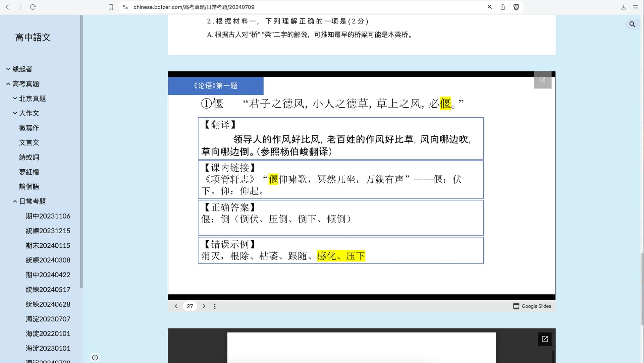Open the Brave shields lion icon
This screenshot has height=363, width=644.
[x=516, y=7]
